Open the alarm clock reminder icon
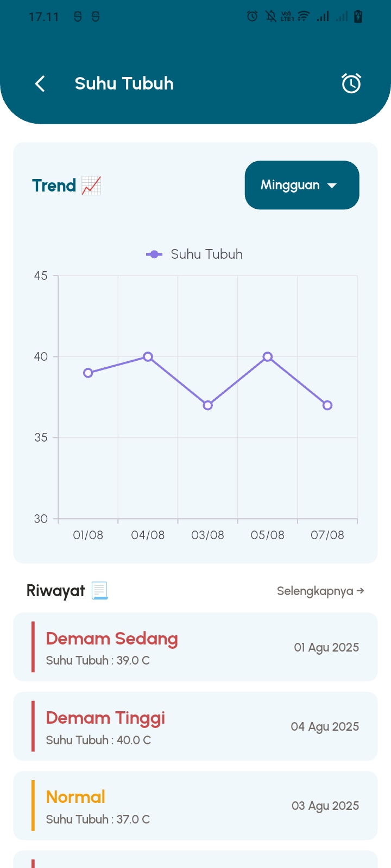The width and height of the screenshot is (391, 868). point(351,84)
